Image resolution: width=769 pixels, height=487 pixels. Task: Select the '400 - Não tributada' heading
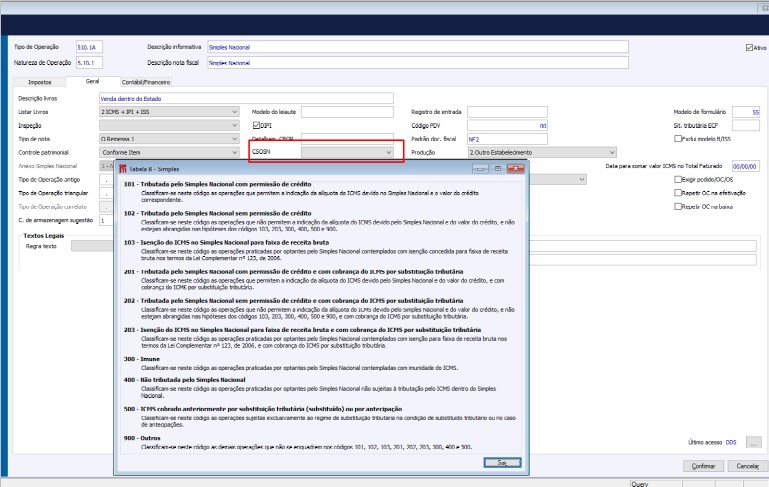coord(184,380)
